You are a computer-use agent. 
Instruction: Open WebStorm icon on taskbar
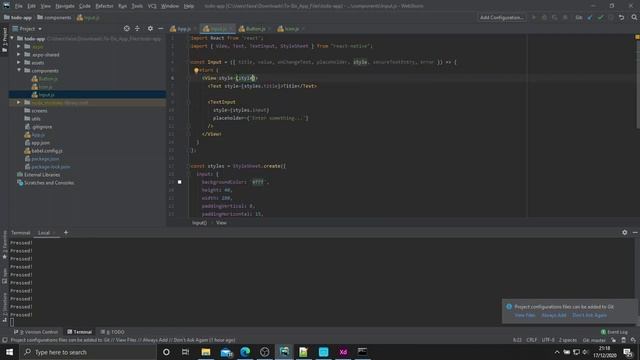(x=284, y=352)
